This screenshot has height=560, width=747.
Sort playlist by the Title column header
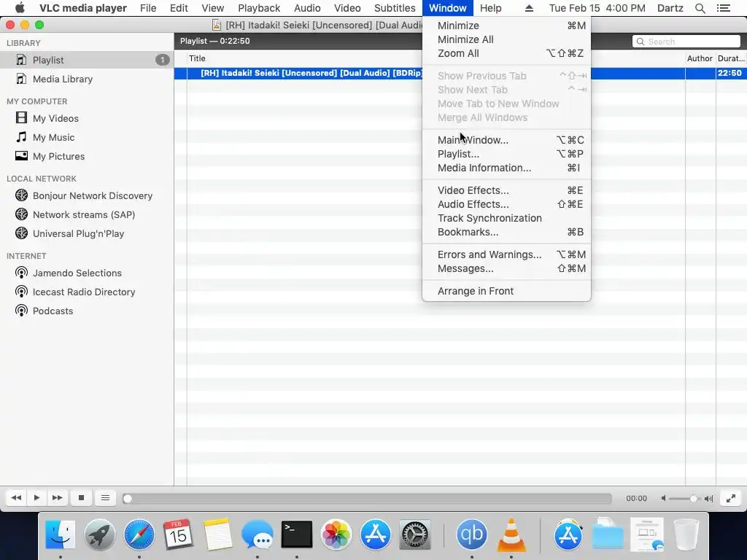(x=197, y=58)
